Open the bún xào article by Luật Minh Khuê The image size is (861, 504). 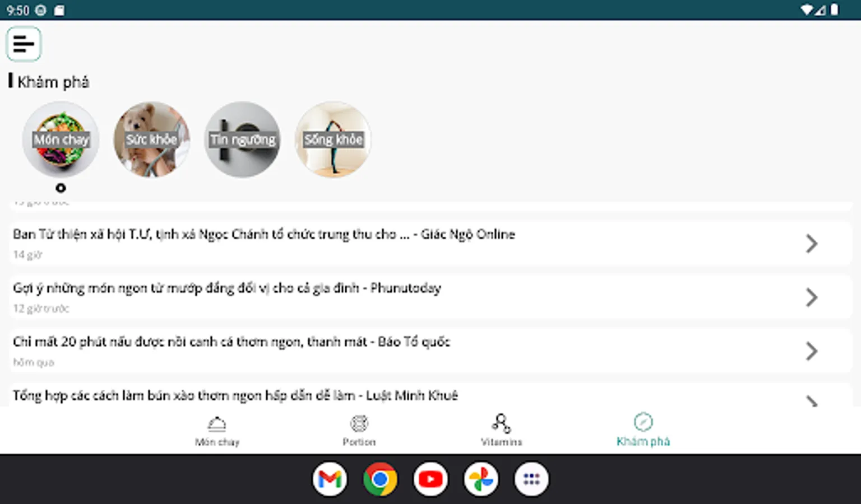click(x=235, y=396)
